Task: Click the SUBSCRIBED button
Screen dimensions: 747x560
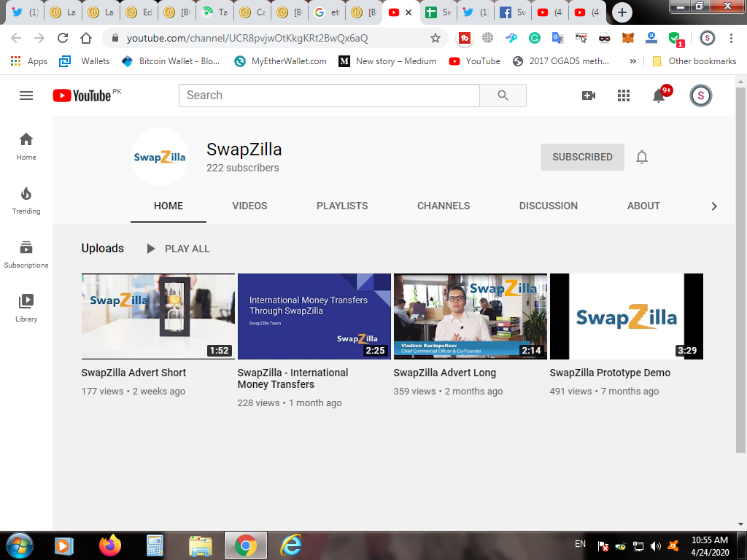Action: pos(582,157)
